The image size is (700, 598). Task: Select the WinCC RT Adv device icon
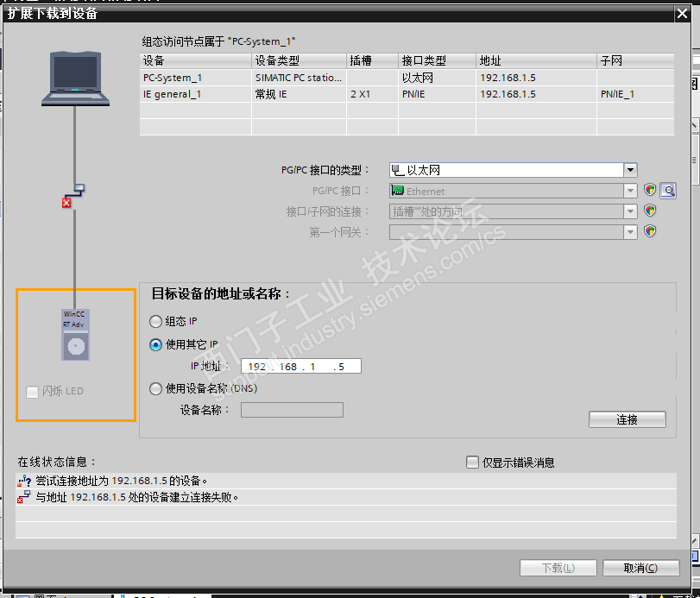click(x=75, y=335)
